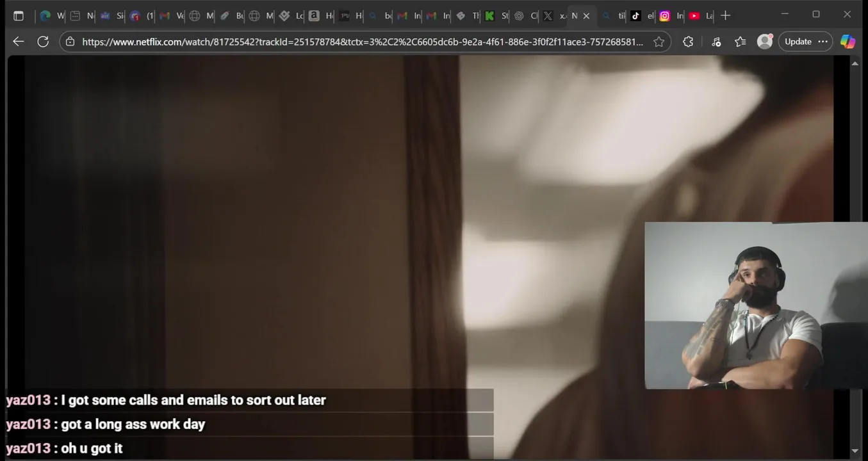Open the media control music-note icon

click(x=716, y=42)
